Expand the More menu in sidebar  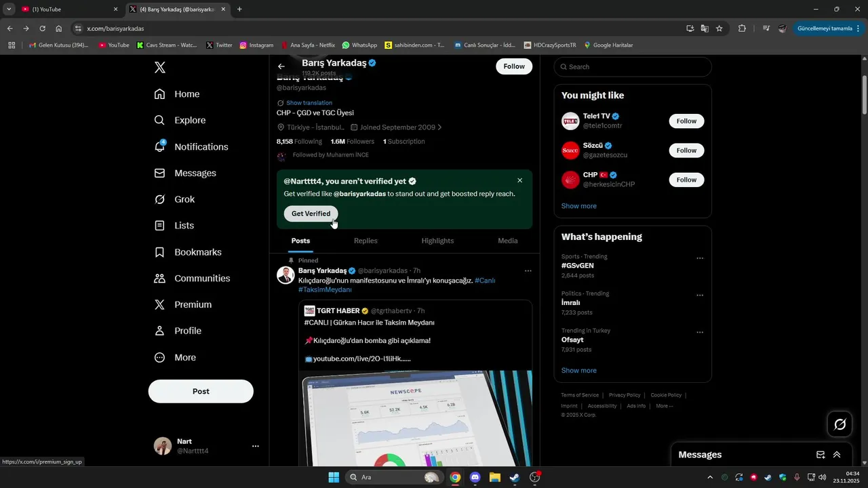175,358
